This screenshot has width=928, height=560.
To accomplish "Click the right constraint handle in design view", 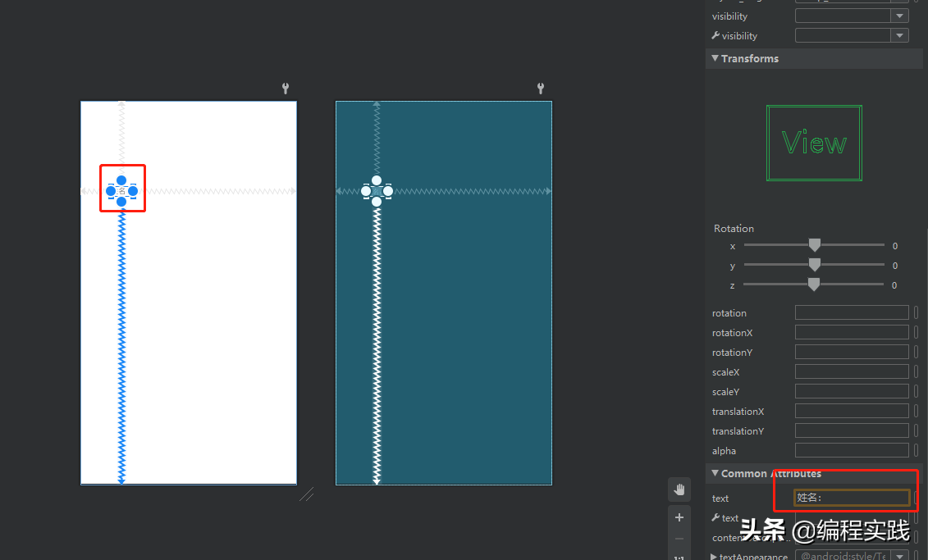I will pyautogui.click(x=133, y=191).
